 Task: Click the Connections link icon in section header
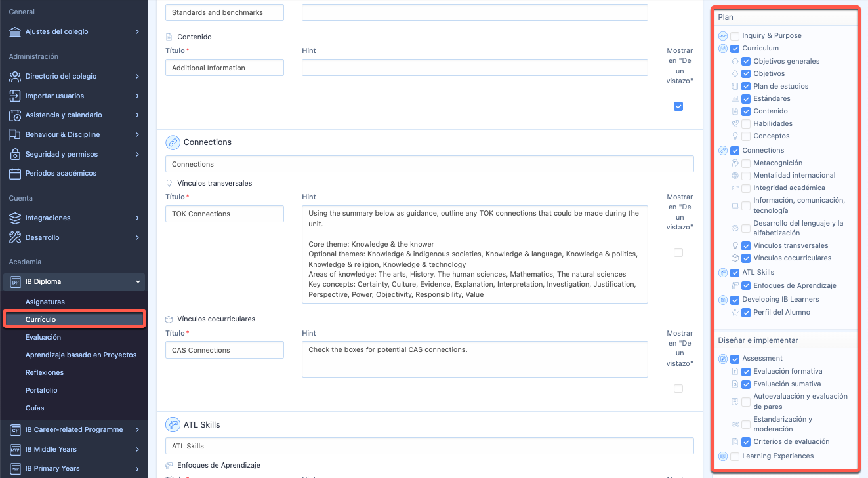tap(173, 142)
